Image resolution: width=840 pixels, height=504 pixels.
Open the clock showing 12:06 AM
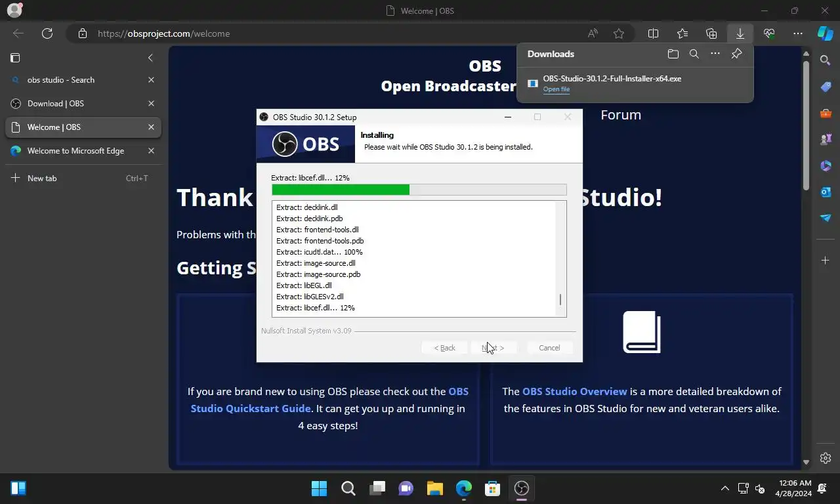click(x=793, y=488)
